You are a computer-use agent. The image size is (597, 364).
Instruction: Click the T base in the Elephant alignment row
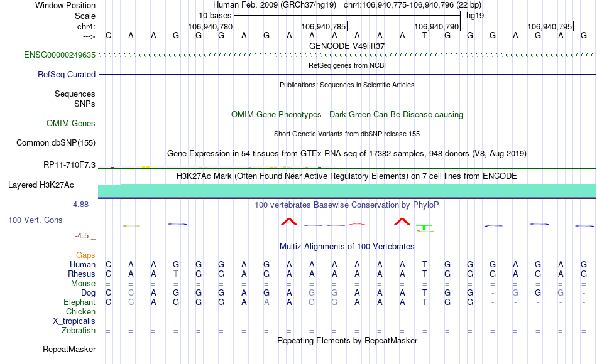pyautogui.click(x=425, y=302)
